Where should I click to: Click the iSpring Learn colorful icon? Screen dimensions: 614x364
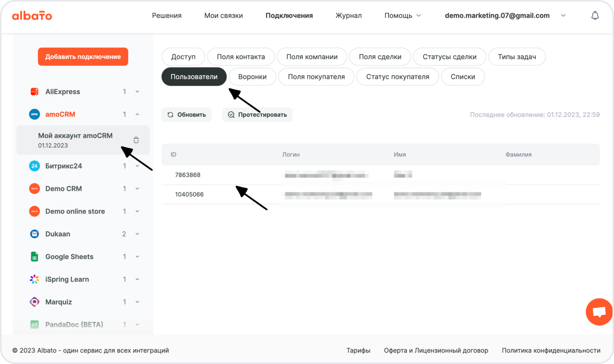(35, 279)
